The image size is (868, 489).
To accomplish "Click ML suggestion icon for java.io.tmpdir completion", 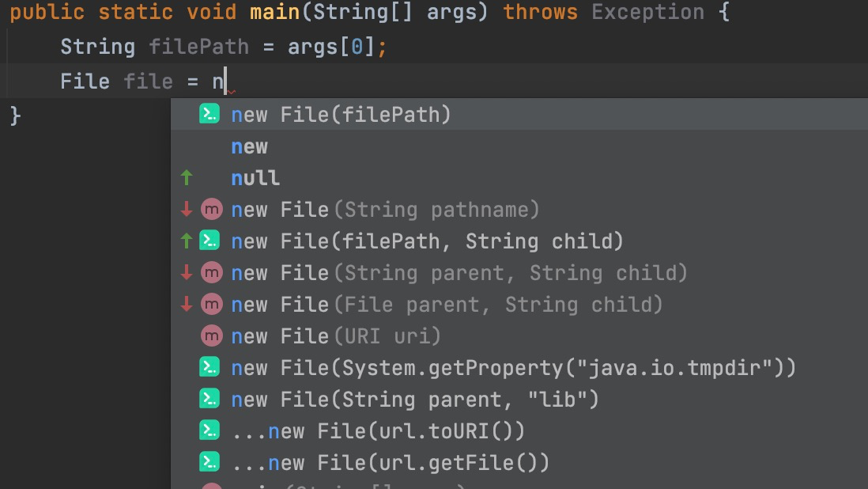I will pyautogui.click(x=209, y=367).
